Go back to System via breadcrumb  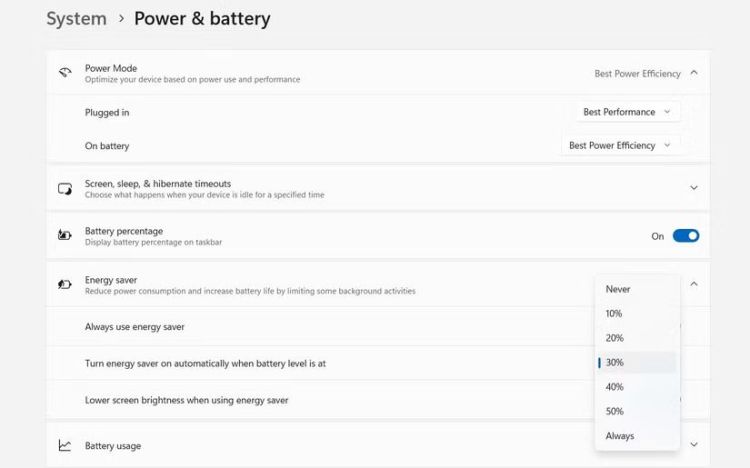76,18
